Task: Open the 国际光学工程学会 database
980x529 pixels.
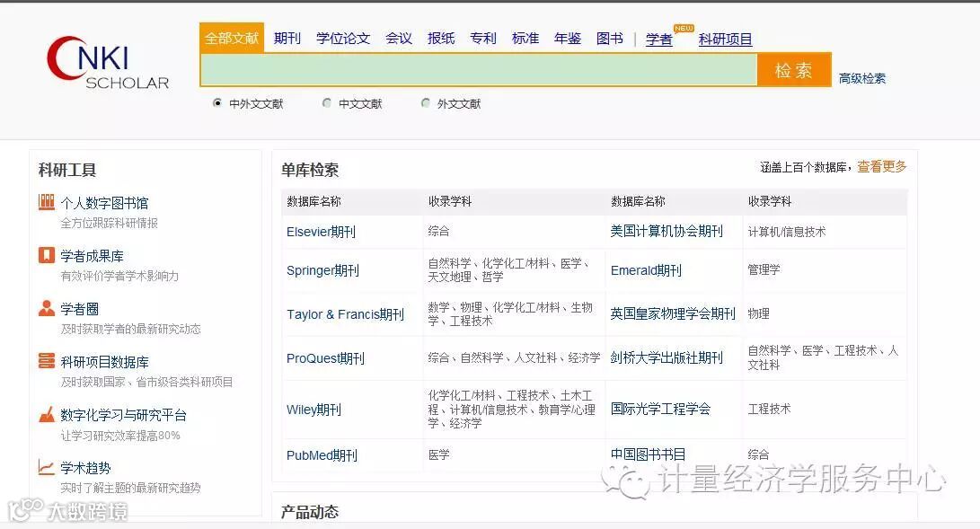Action: (x=660, y=409)
